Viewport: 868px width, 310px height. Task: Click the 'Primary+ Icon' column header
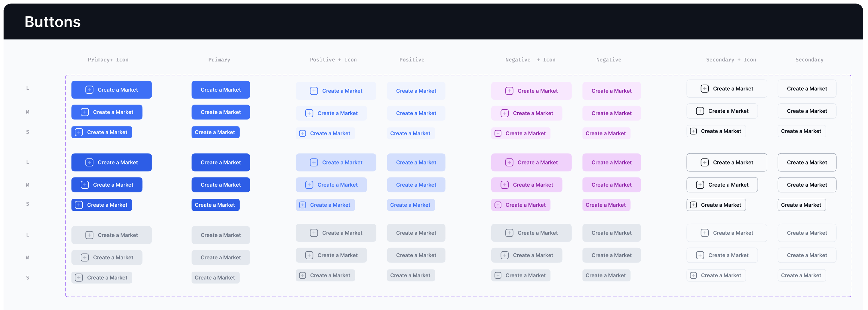[108, 60]
